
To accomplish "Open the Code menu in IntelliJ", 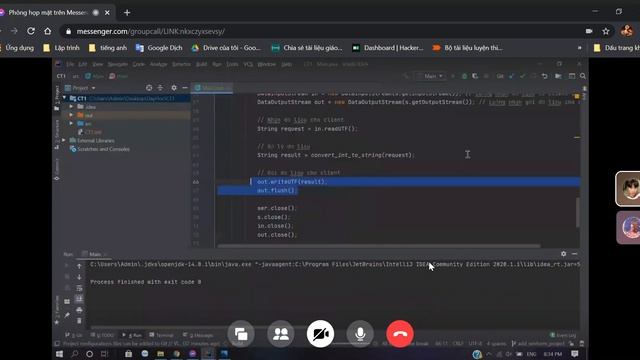I will click(x=138, y=64).
